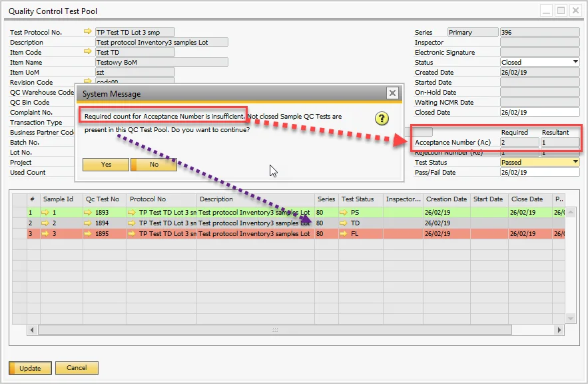
Task: Open the Status dropdown showing Closed
Action: click(575, 62)
